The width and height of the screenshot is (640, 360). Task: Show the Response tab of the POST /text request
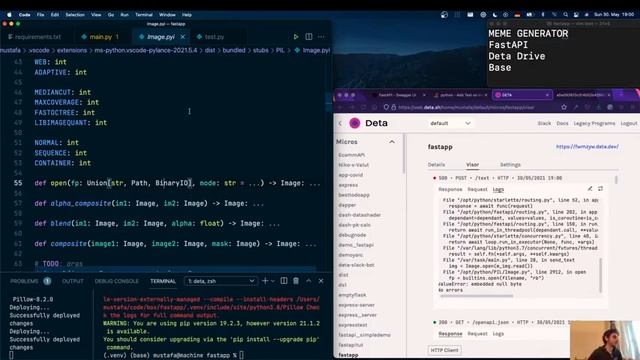450,189
